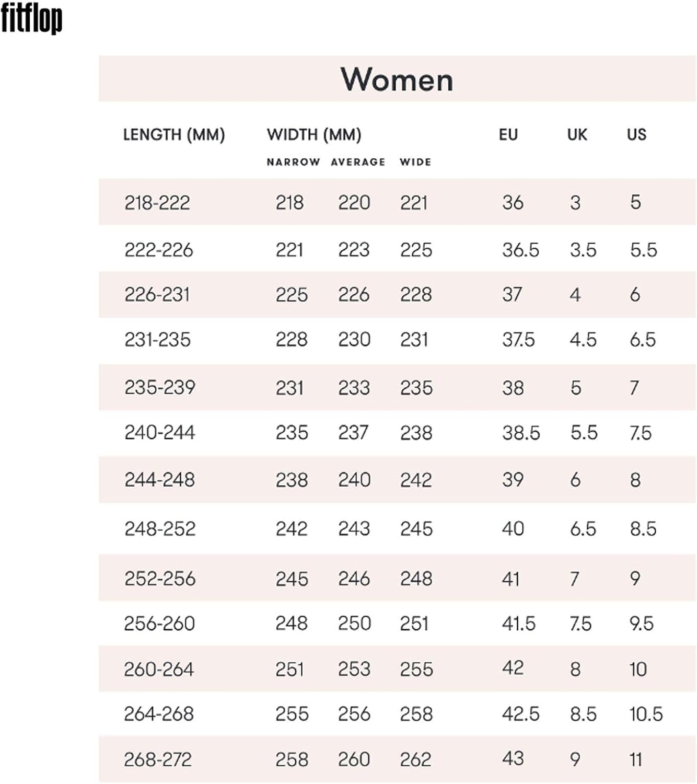Select the 252-256 length range cell
This screenshot has width=697, height=784.
tap(160, 579)
